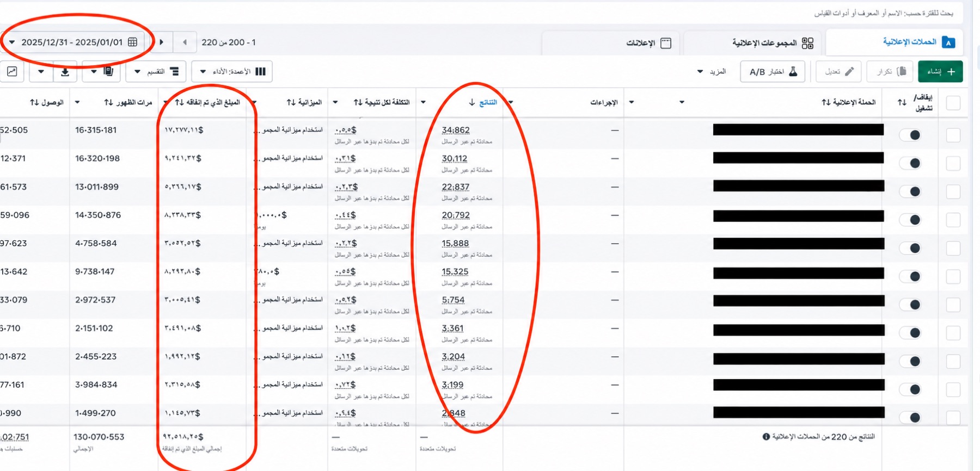
Task: Click the download export icon
Action: tap(65, 71)
